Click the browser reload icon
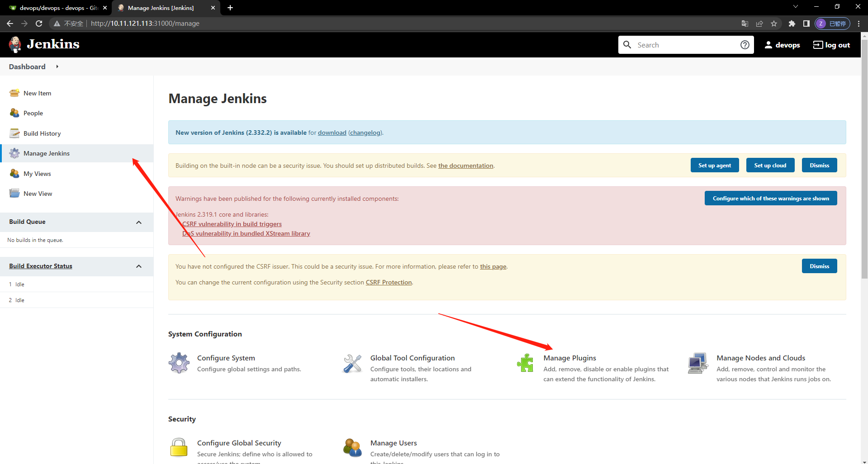868x464 pixels. [x=39, y=24]
